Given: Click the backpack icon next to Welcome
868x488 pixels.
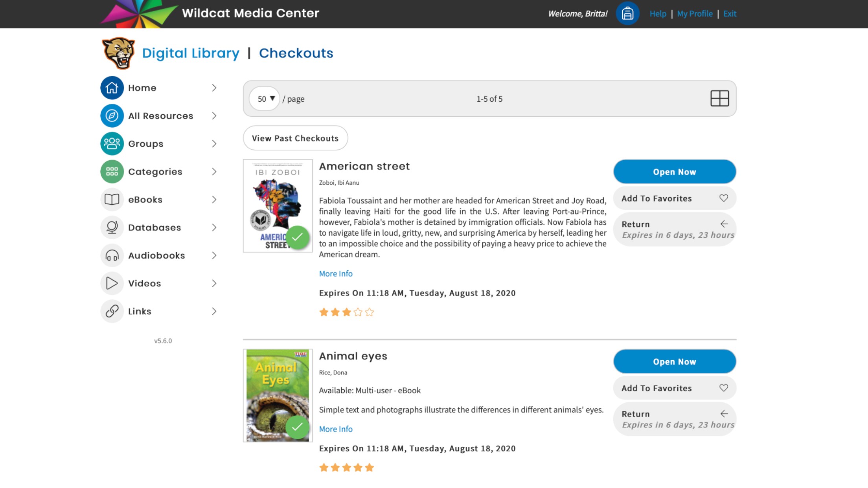Looking at the screenshot, I should click(x=627, y=14).
